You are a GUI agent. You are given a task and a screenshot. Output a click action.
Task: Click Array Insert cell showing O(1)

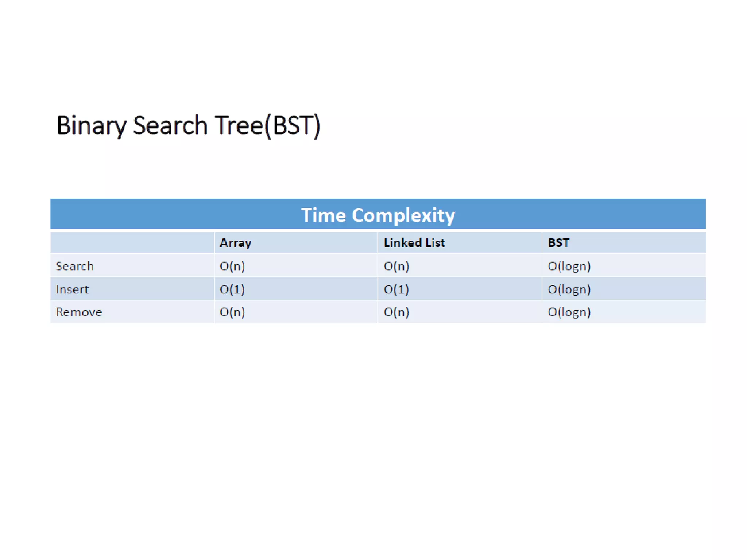(232, 289)
